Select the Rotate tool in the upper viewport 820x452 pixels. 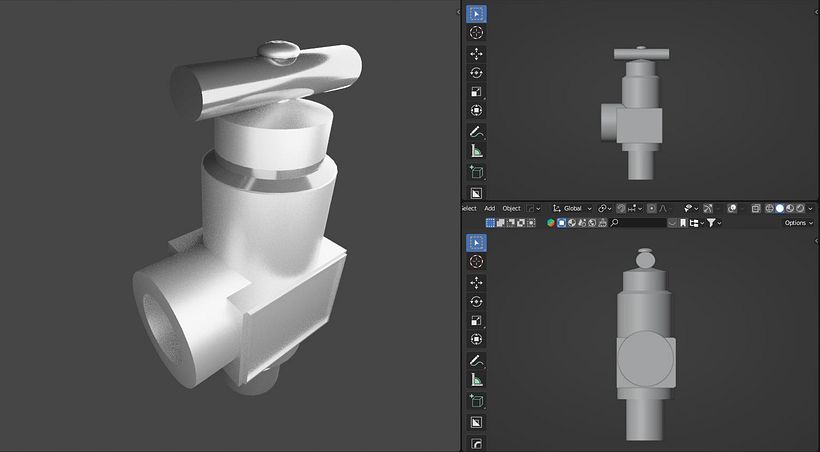[476, 73]
